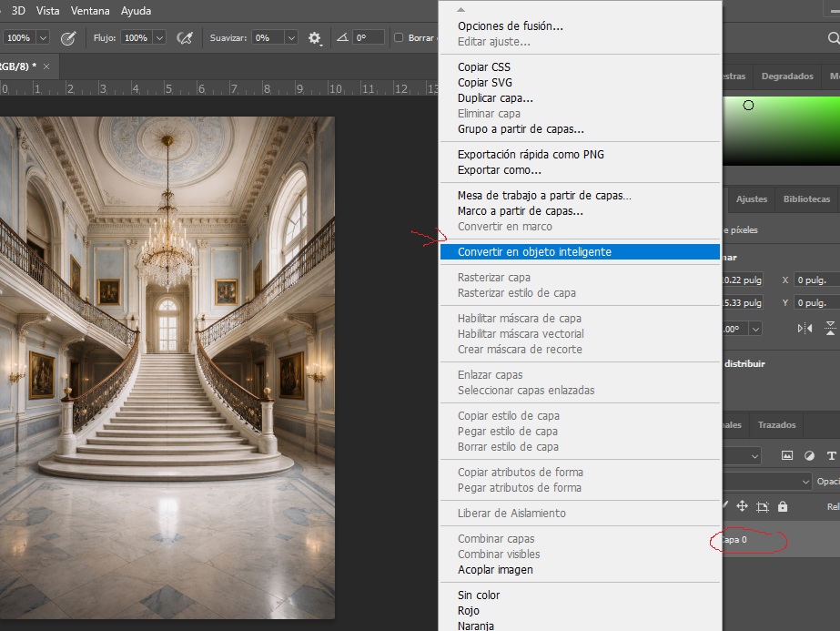Select Duplicar capa from context menu
Image resolution: width=840 pixels, height=631 pixels.
(x=495, y=98)
